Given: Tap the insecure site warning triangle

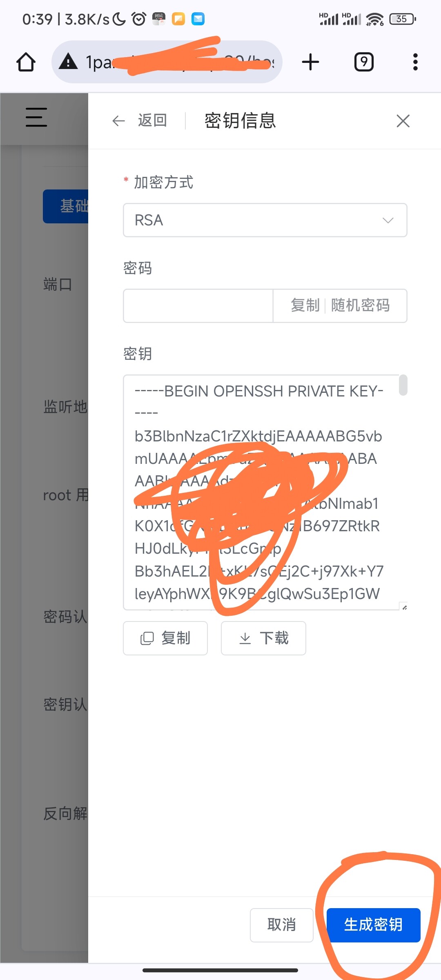Looking at the screenshot, I should 68,62.
